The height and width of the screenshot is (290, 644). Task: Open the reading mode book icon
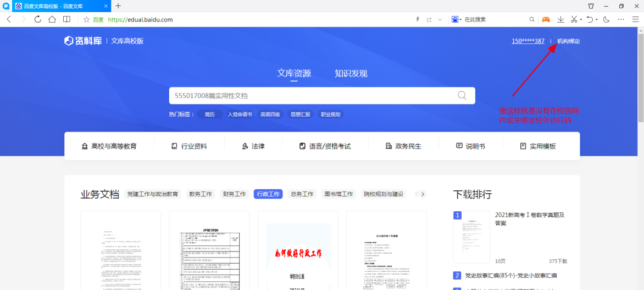point(66,19)
